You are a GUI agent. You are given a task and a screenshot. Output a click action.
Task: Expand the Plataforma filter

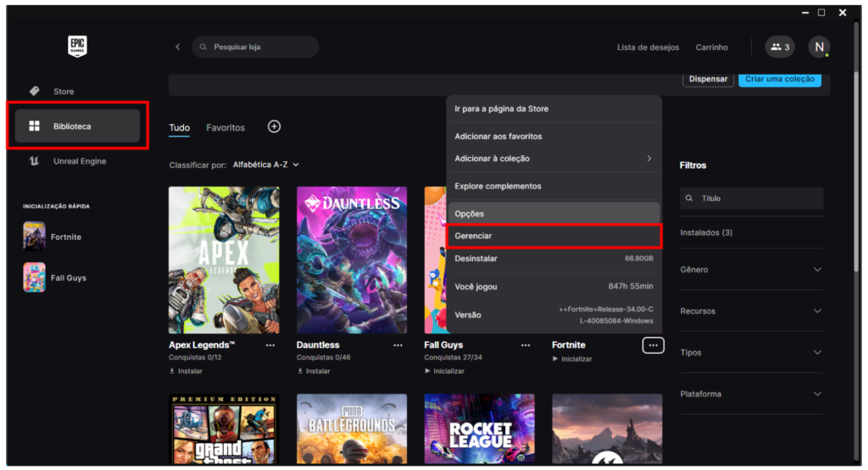click(751, 394)
